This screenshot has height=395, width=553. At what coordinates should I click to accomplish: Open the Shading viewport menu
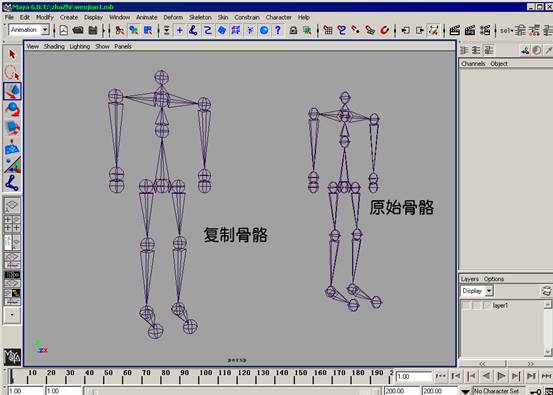pos(54,46)
